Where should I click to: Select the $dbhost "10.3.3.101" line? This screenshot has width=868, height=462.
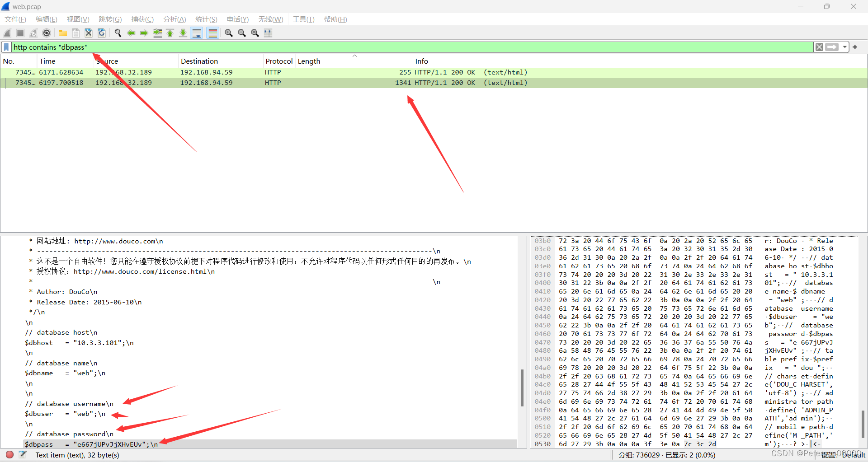[x=79, y=343]
